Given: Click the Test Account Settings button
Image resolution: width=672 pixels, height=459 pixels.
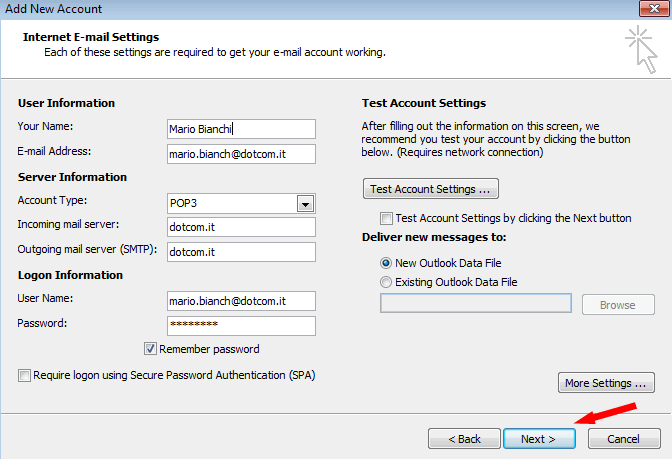Looking at the screenshot, I should [431, 189].
